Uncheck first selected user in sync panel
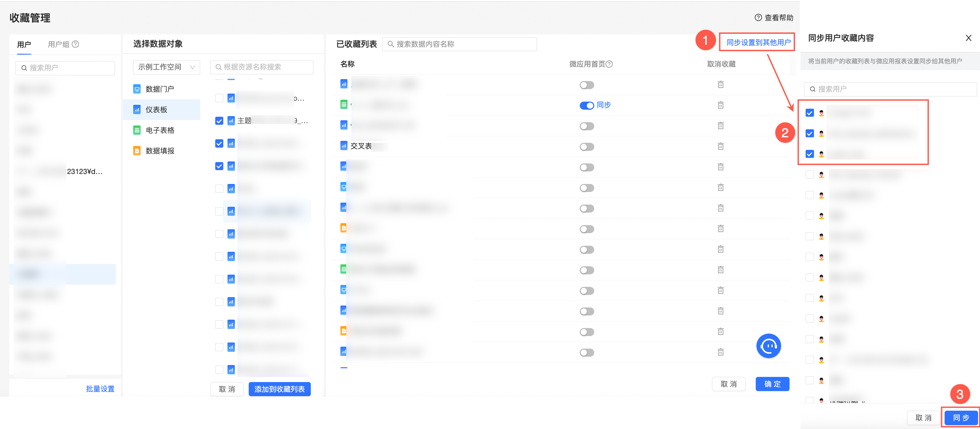This screenshot has width=980, height=429. click(x=809, y=113)
